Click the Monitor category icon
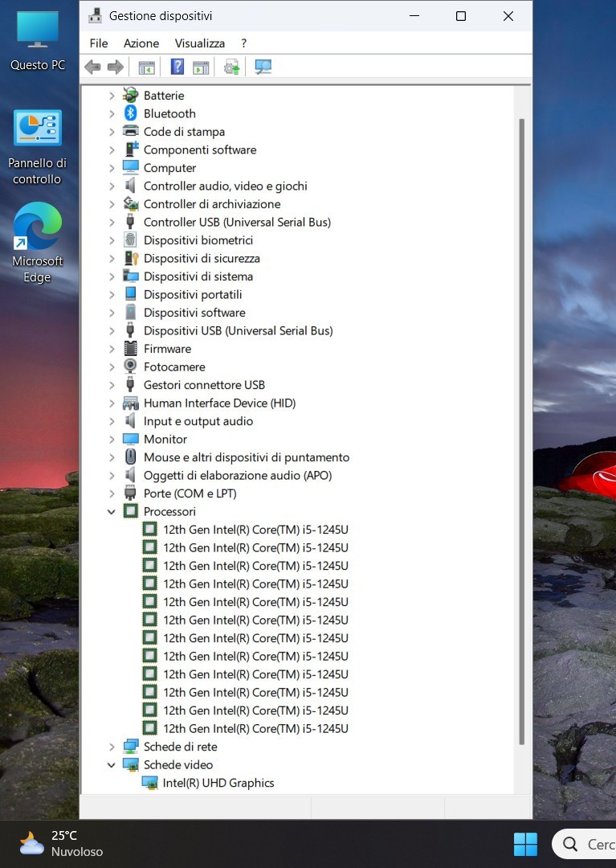The height and width of the screenshot is (868, 616). [130, 439]
